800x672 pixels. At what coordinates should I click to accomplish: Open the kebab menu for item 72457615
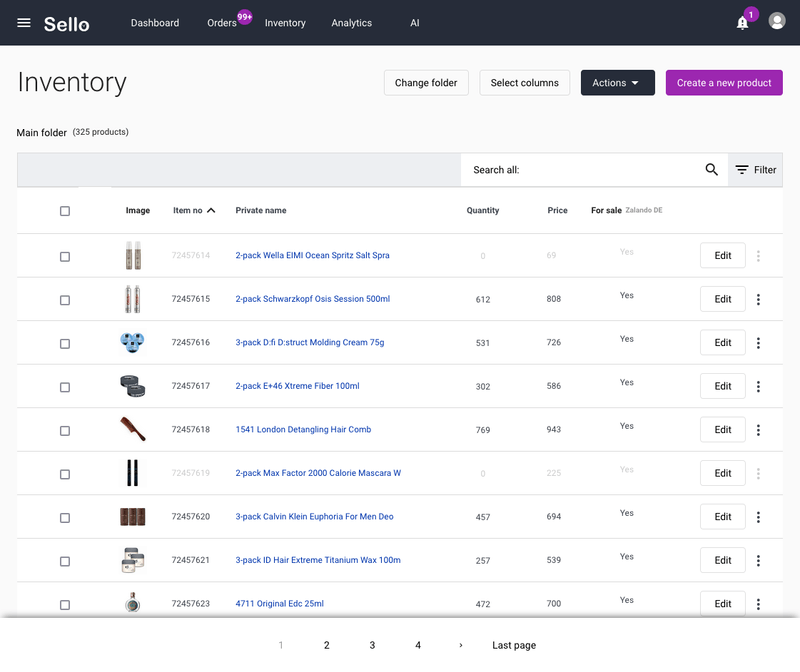point(758,299)
